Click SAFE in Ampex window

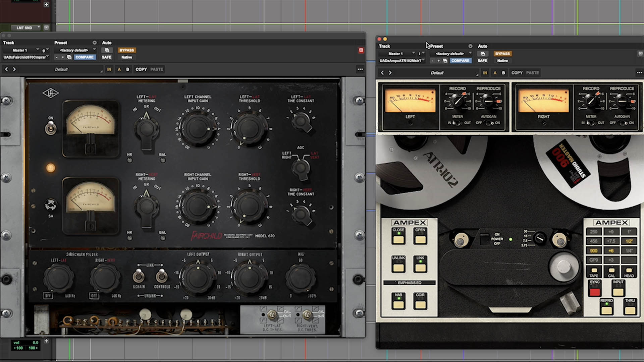click(x=482, y=61)
